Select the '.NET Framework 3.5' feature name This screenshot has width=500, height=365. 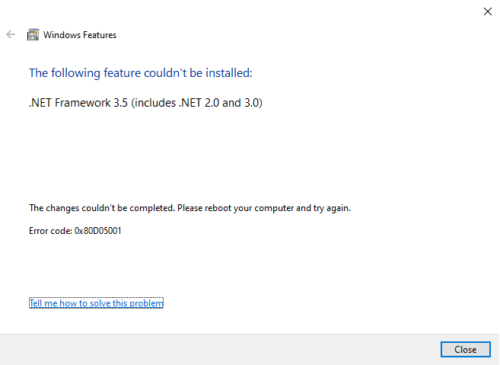(x=78, y=103)
